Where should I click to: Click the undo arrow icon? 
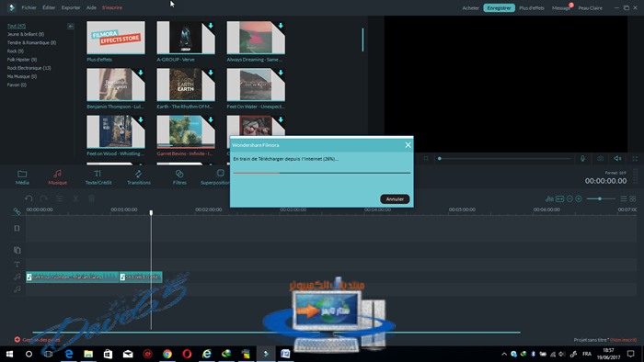29,198
